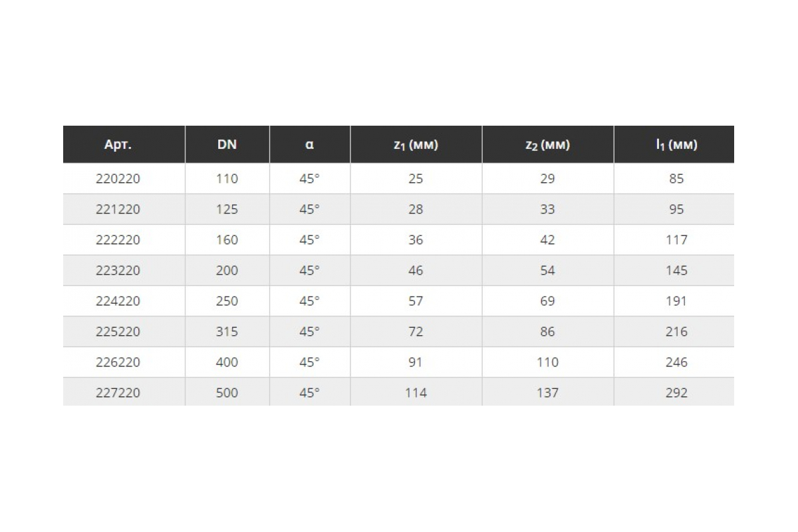Click DN value 315
This screenshot has width=798, height=532.
click(x=227, y=332)
